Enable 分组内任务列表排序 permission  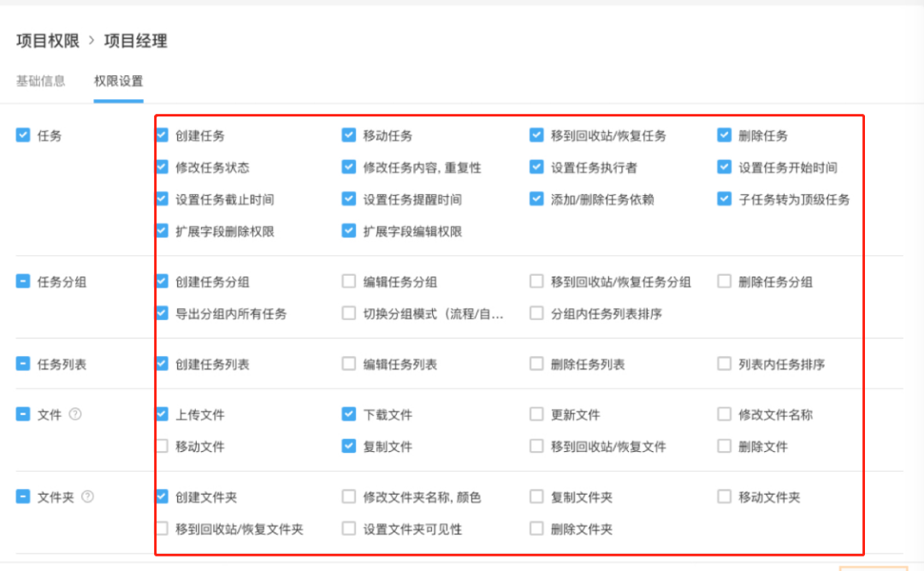[x=536, y=313]
